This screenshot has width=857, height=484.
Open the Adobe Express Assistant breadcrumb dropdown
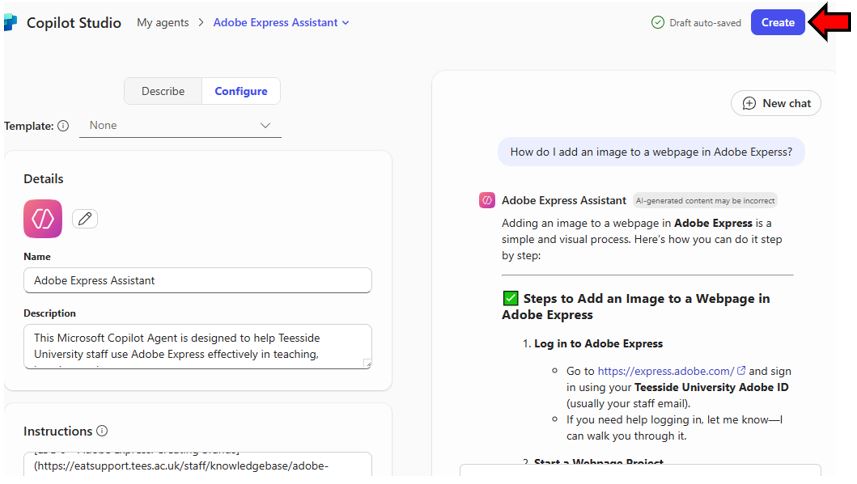(x=281, y=22)
